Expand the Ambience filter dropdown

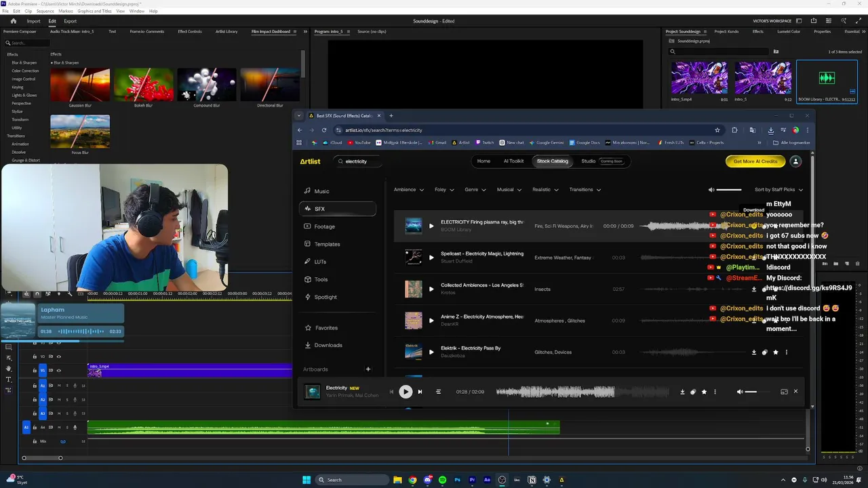[409, 190]
